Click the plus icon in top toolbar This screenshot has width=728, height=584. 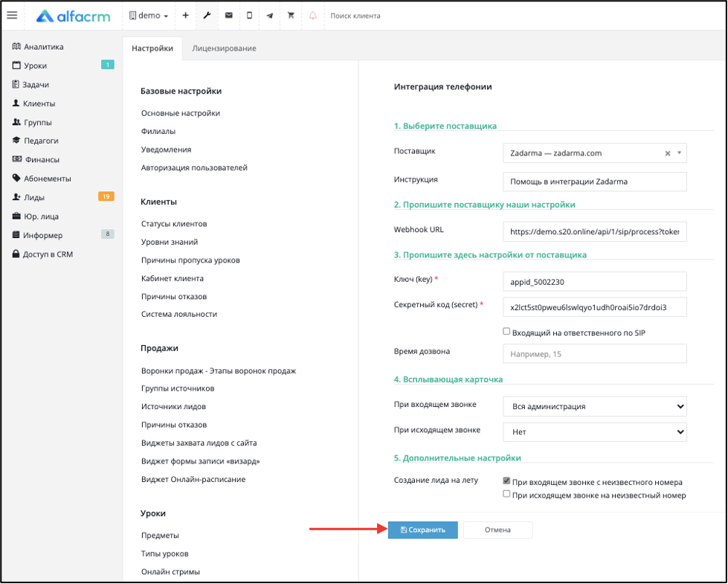coord(185,16)
